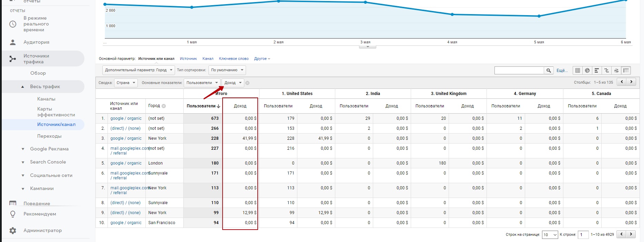Open google / organic link in the San Francisco row

click(x=126, y=223)
